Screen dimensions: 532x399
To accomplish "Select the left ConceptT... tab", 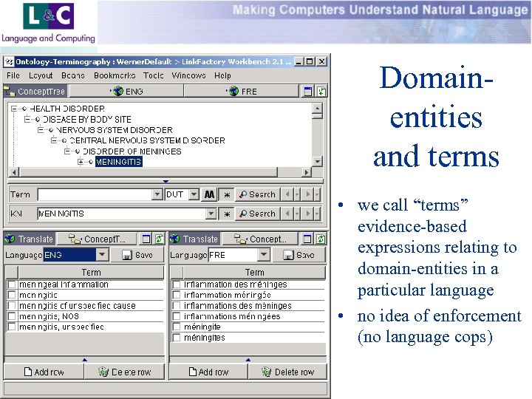I will pyautogui.click(x=97, y=239).
